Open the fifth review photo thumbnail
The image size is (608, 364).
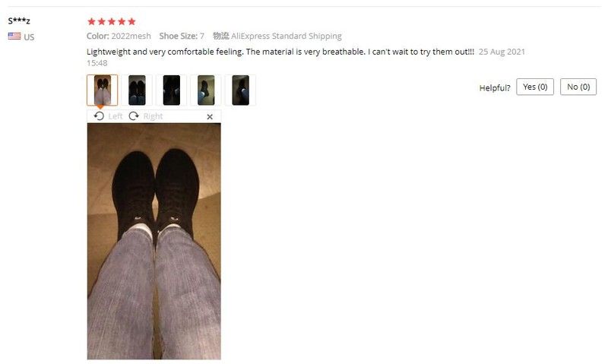240,90
